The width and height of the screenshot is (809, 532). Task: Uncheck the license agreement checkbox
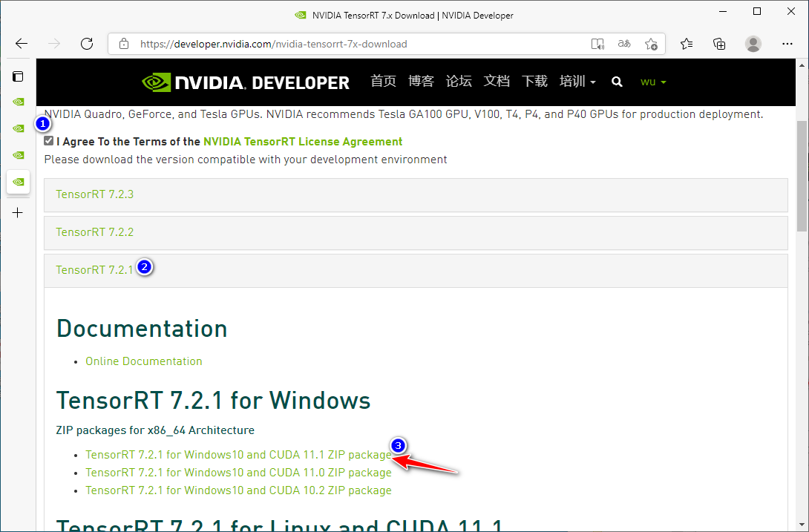pos(49,141)
